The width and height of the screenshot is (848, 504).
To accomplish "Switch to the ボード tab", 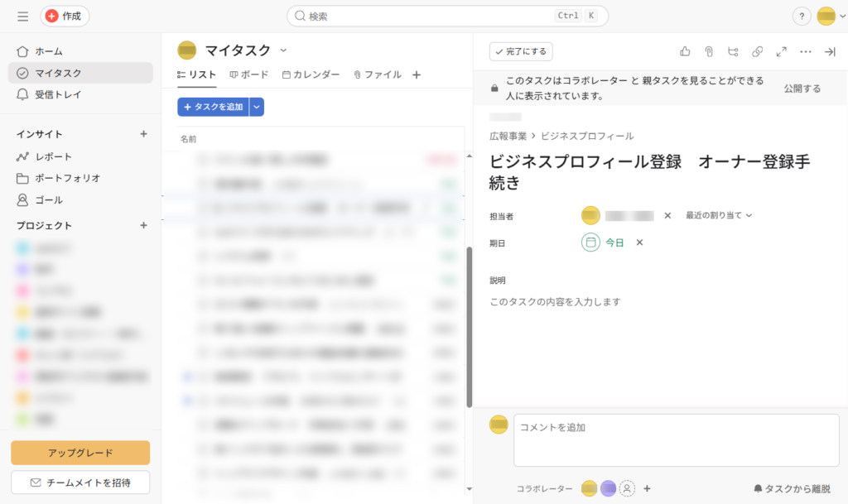I will tap(249, 74).
